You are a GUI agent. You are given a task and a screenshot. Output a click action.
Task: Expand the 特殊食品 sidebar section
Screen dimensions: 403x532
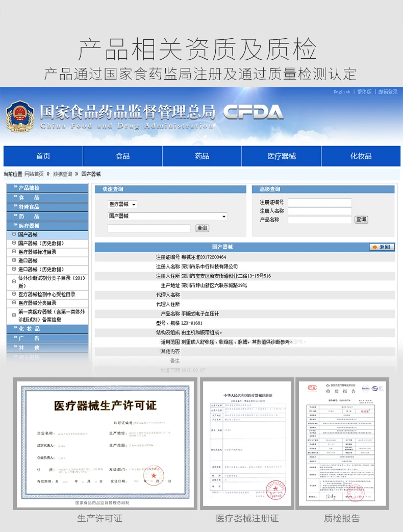click(x=47, y=207)
